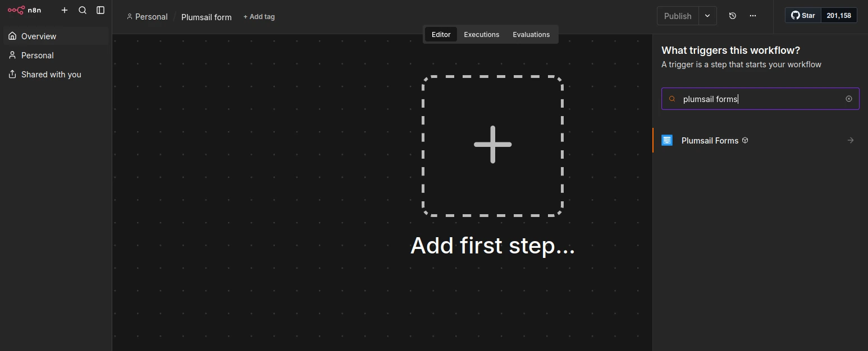Open Shared with you section
This screenshot has height=351, width=868.
56,74
